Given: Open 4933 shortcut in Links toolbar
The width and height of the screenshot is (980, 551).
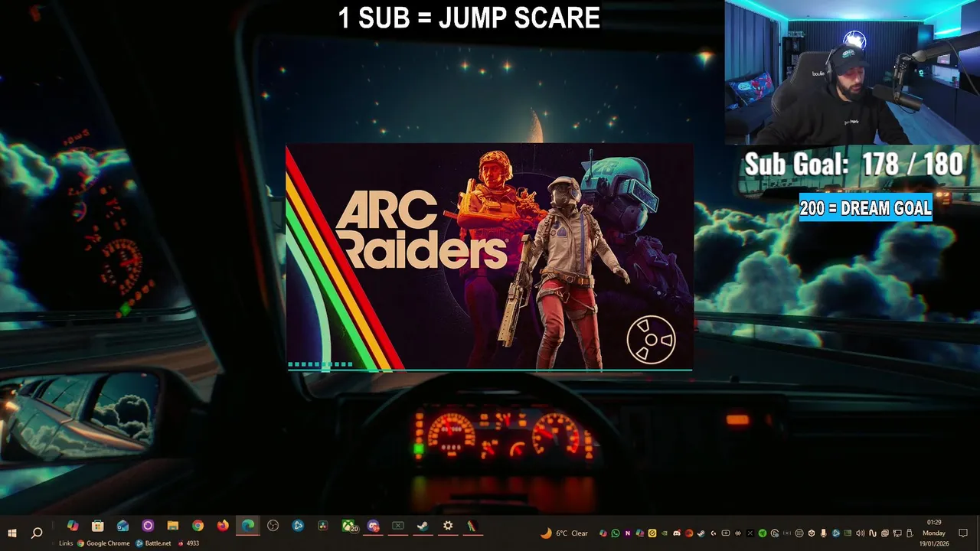Looking at the screenshot, I should coord(188,543).
